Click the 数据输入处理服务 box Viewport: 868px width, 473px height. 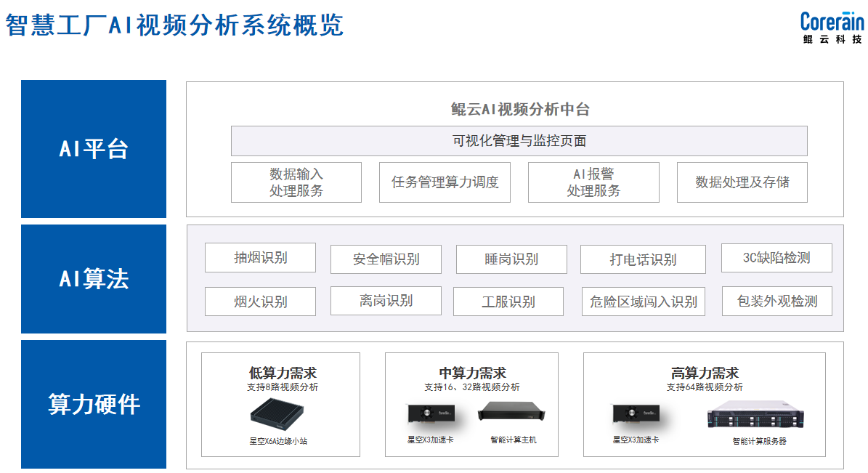[x=296, y=182]
